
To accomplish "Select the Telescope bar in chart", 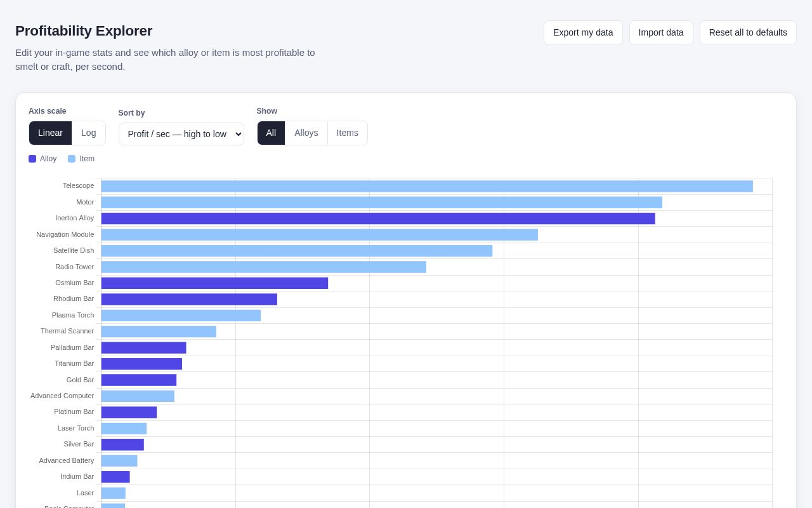I will tap(427, 186).
